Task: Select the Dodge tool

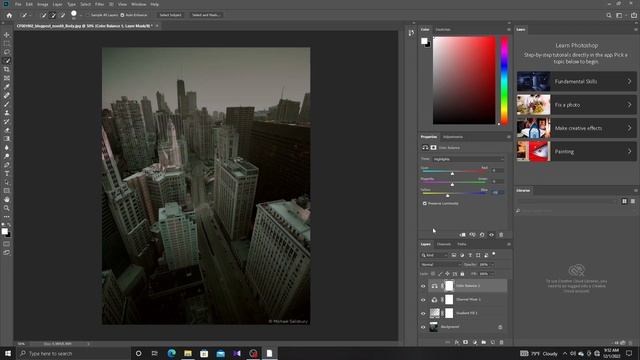Action: click(7, 156)
